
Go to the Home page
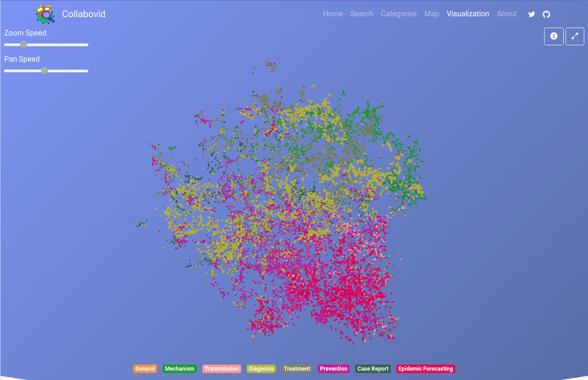coord(333,14)
